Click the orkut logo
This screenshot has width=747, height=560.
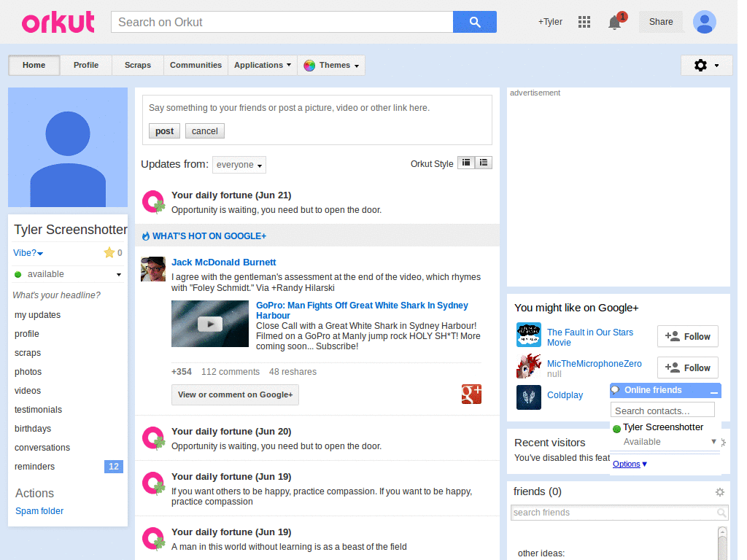click(58, 22)
